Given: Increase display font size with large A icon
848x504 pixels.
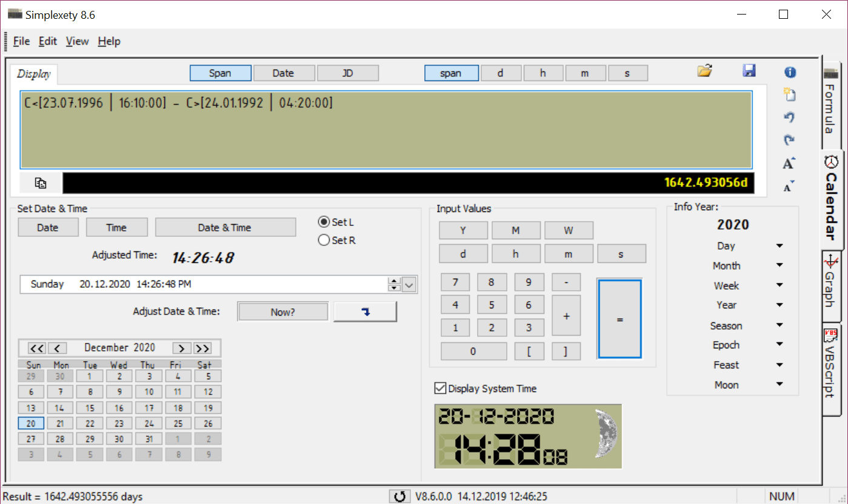Looking at the screenshot, I should pyautogui.click(x=789, y=163).
